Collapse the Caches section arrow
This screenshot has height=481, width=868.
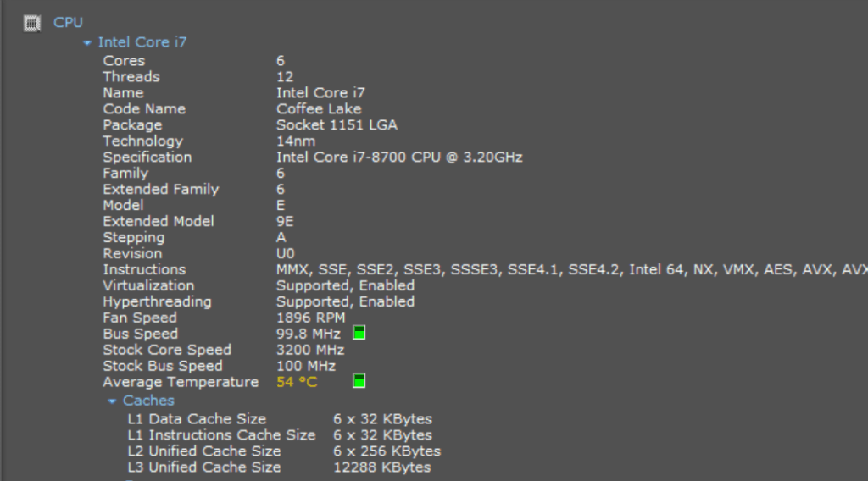tap(112, 401)
